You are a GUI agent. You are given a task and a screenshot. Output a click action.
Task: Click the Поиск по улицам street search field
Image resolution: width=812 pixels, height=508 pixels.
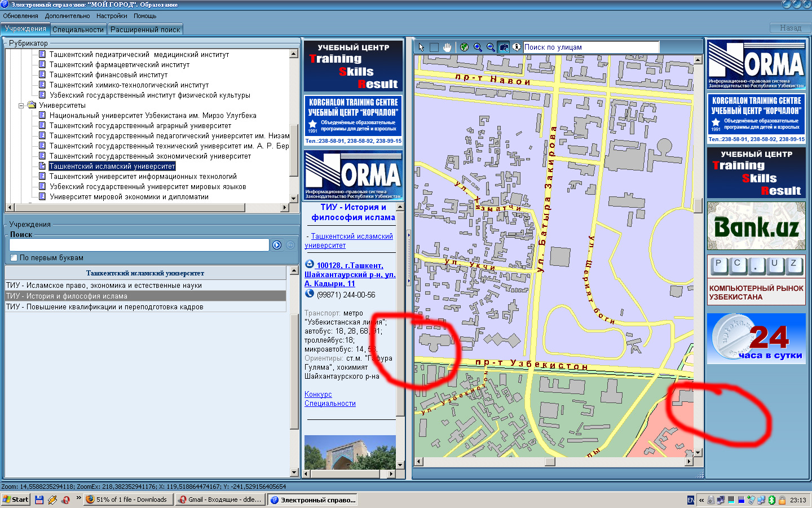(591, 47)
